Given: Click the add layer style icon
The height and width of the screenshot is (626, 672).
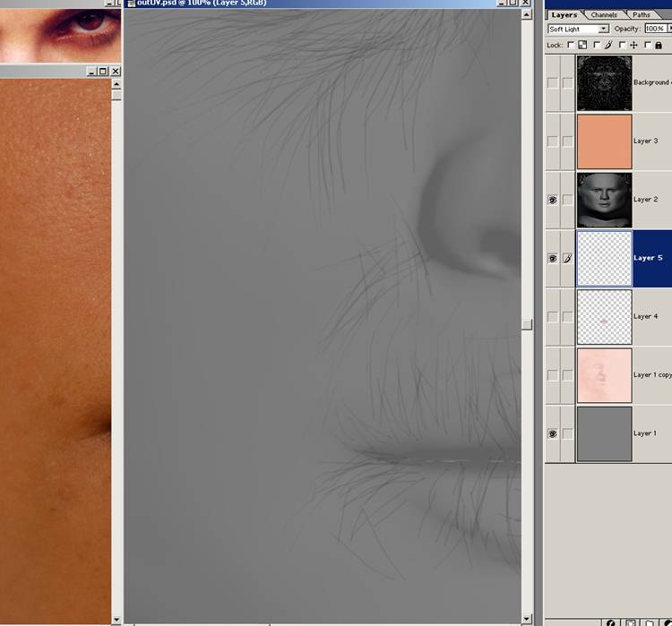Looking at the screenshot, I should (x=611, y=622).
